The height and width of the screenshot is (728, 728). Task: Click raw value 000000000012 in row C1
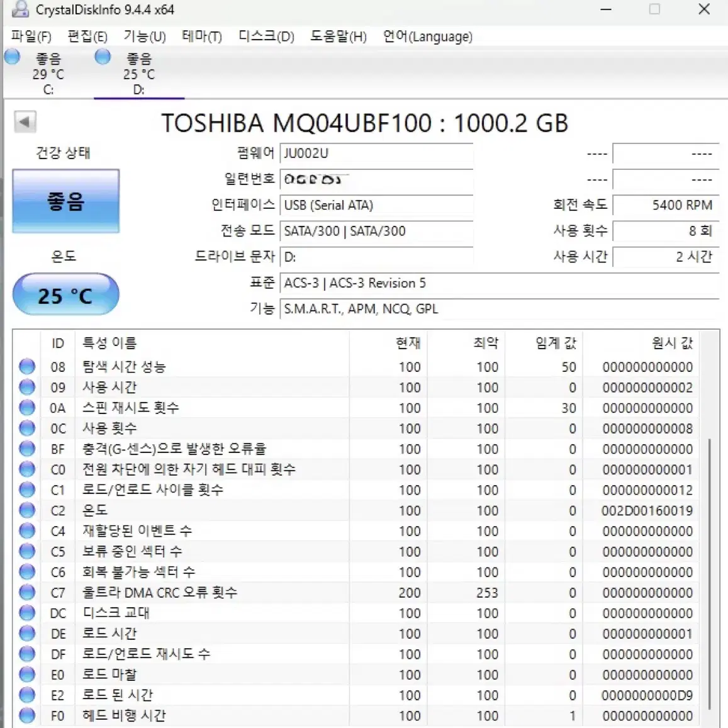pos(647,490)
